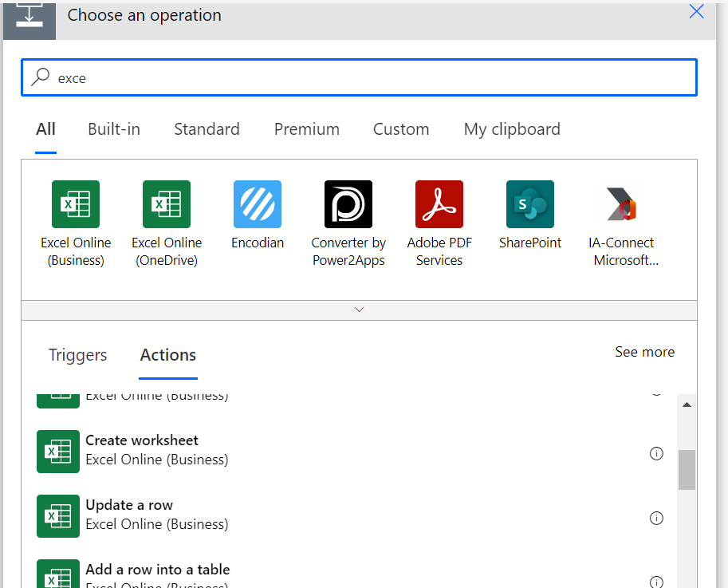Collapse connectors list with the chevron
The height and width of the screenshot is (588, 728).
359,310
